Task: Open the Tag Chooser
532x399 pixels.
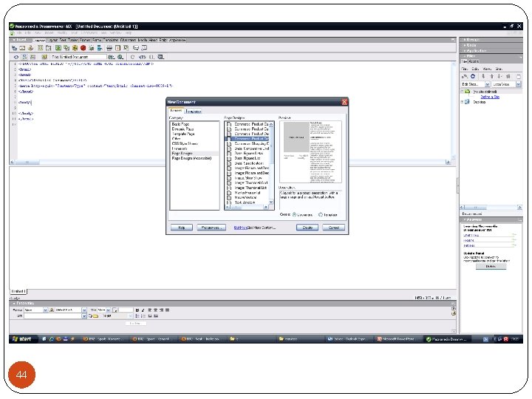Action: pos(144,48)
